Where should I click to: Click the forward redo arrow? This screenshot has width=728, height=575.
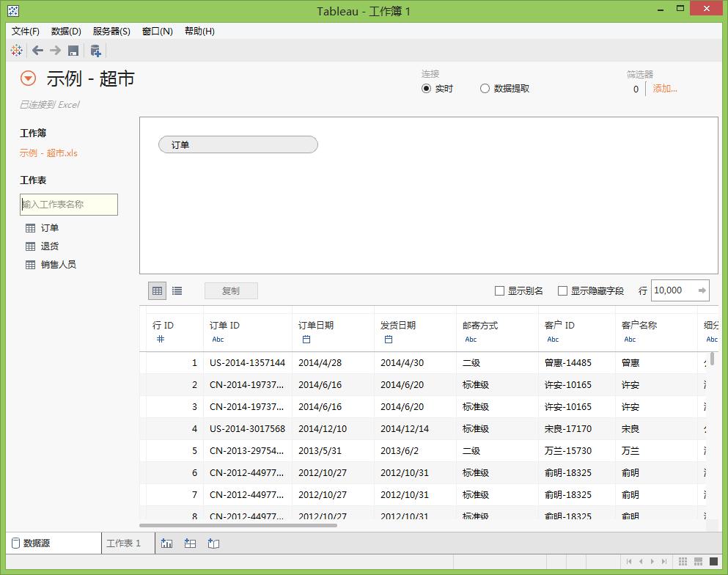tap(55, 51)
